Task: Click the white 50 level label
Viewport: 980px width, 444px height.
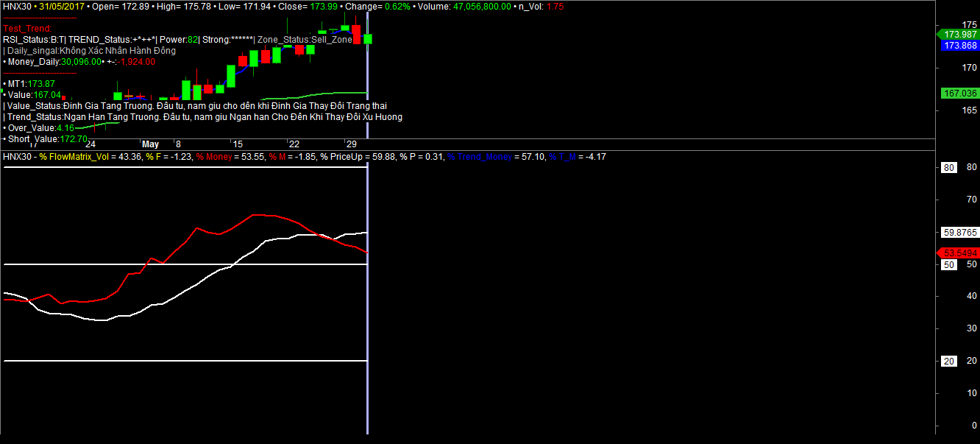Action: point(949,264)
